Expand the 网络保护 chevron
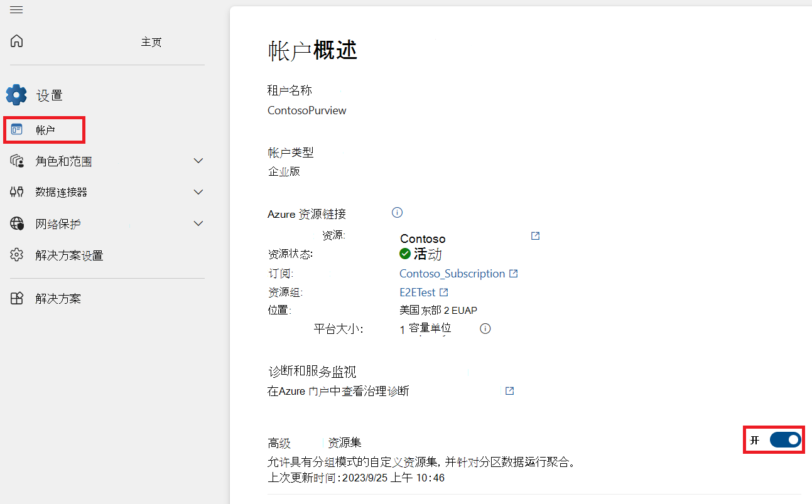The image size is (812, 504). point(198,223)
